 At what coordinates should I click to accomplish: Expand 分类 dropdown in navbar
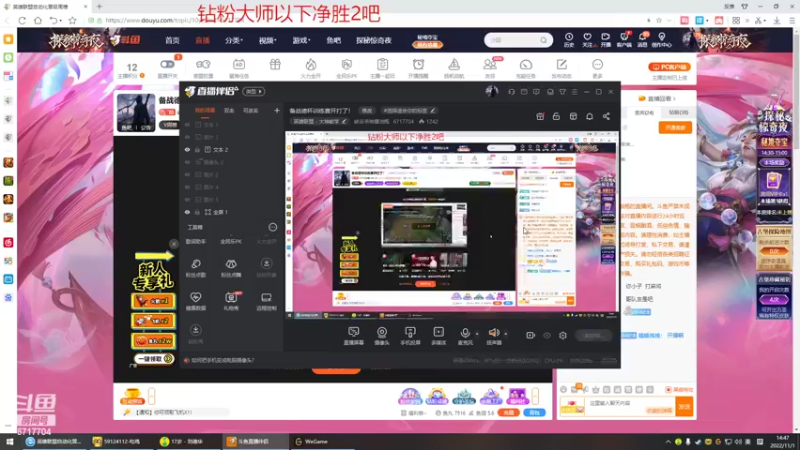tap(234, 40)
